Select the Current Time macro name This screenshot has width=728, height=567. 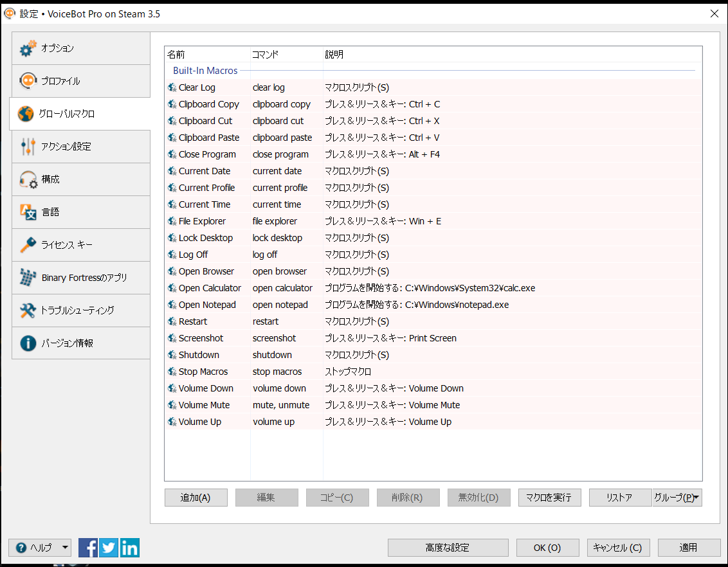tap(205, 204)
